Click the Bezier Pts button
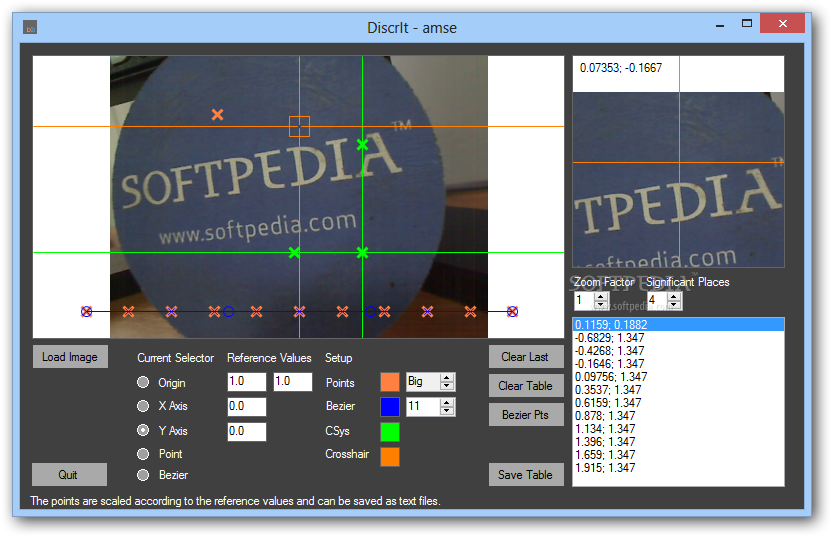 pyautogui.click(x=526, y=414)
